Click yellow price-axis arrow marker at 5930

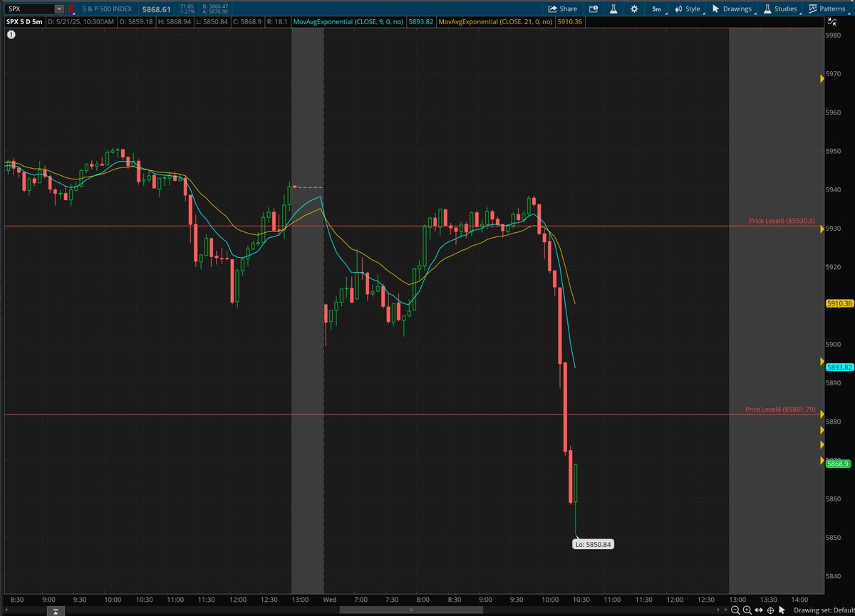[822, 229]
